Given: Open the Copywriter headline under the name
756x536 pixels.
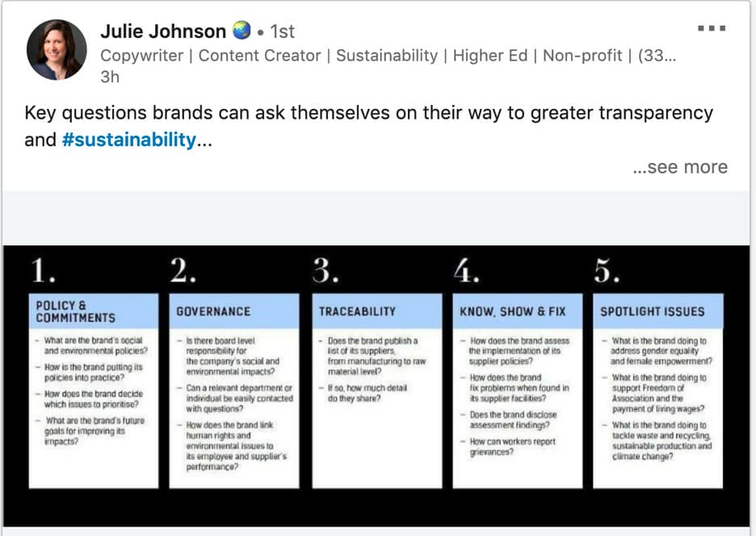Looking at the screenshot, I should pyautogui.click(x=388, y=56).
